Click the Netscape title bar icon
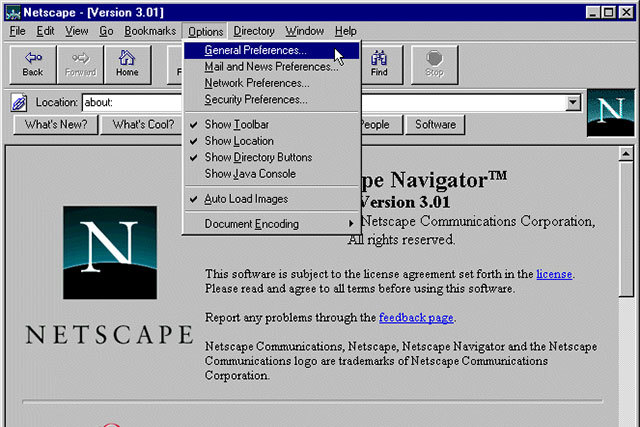 [13, 13]
